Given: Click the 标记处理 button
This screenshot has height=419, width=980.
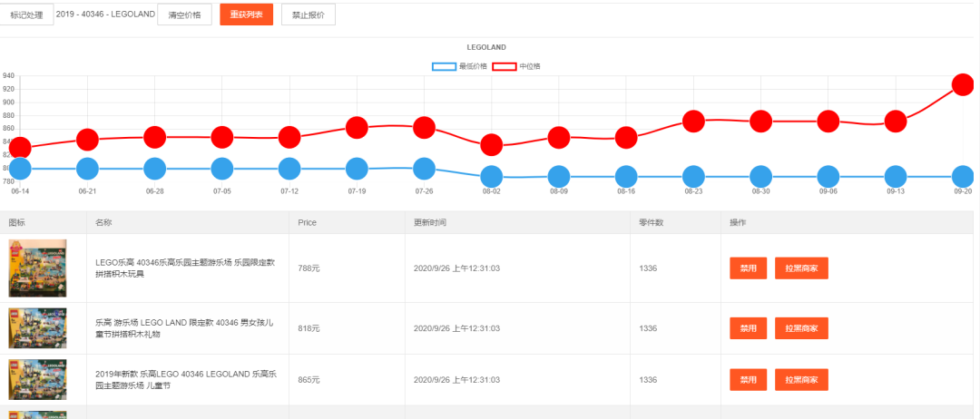Looking at the screenshot, I should click(x=26, y=15).
